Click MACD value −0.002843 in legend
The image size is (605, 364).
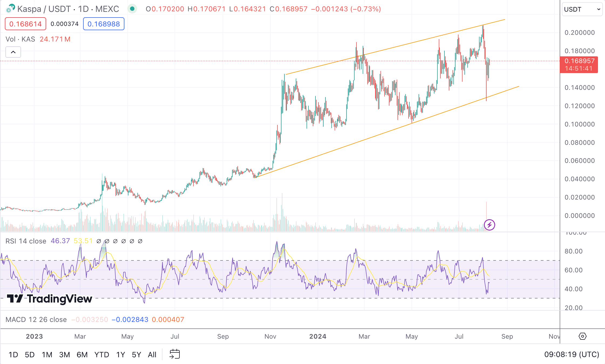pos(130,320)
